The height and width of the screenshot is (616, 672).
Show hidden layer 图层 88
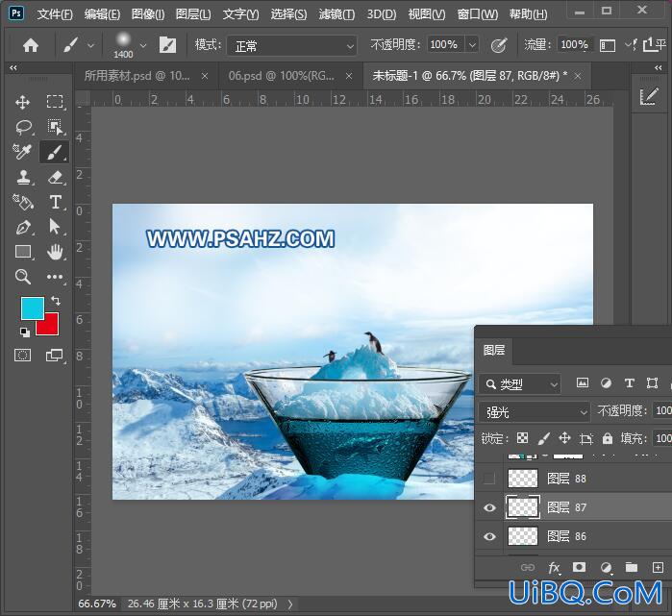click(x=489, y=478)
